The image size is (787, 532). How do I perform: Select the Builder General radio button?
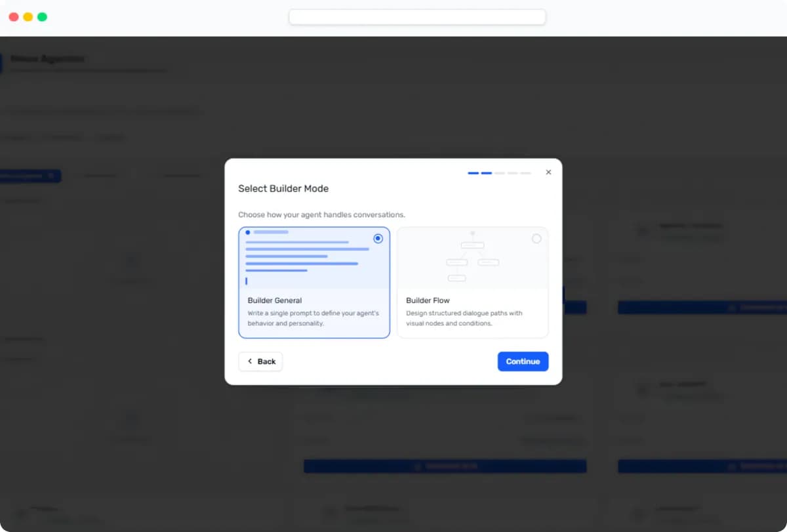tap(378, 239)
